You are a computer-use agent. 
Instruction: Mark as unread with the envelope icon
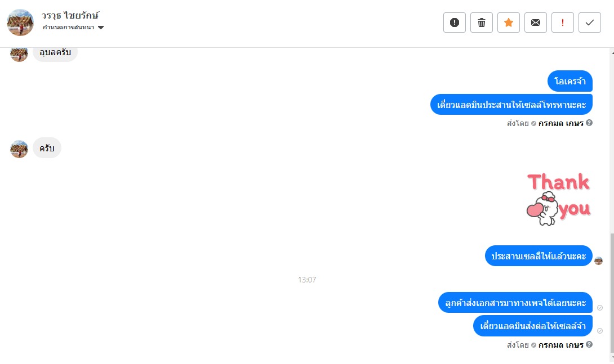535,23
